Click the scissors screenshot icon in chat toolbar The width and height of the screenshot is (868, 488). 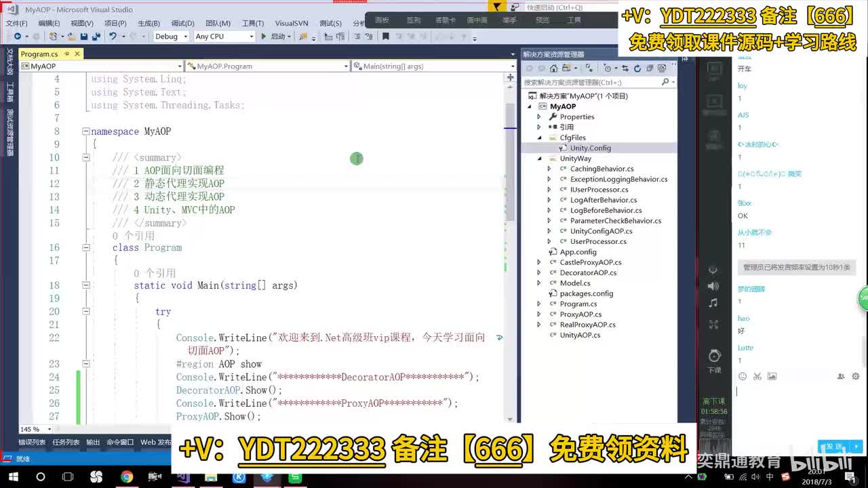tap(757, 376)
